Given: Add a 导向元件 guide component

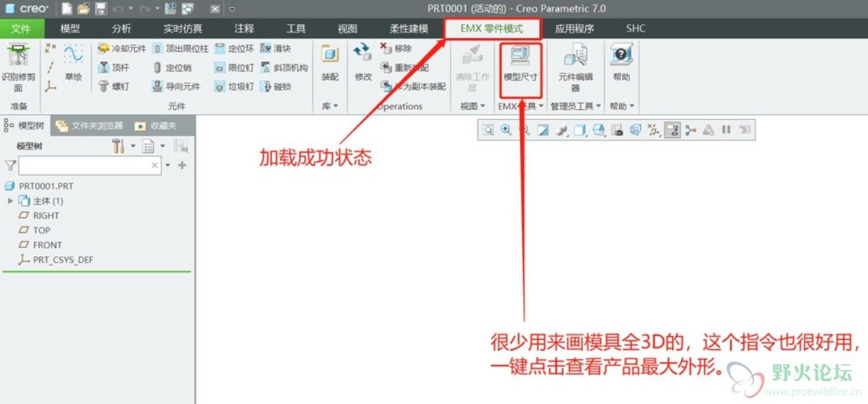Looking at the screenshot, I should coord(176,87).
